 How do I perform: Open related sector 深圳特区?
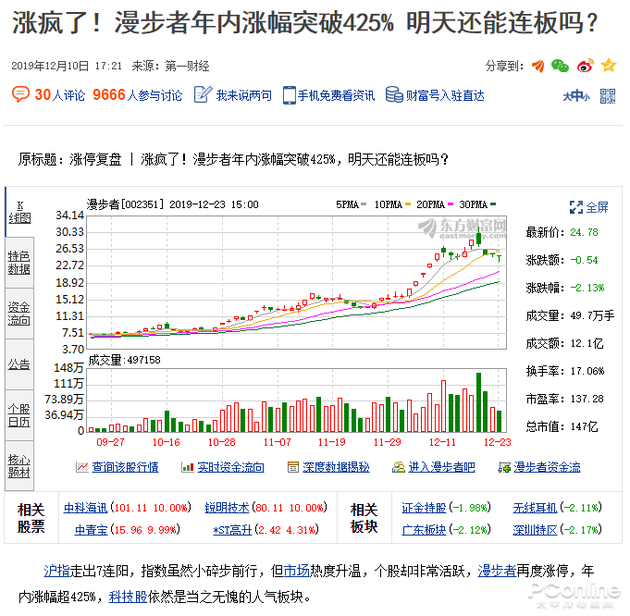(535, 530)
